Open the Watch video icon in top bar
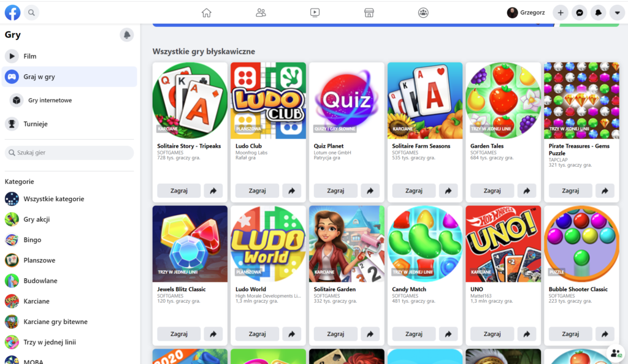The image size is (628, 364). pyautogui.click(x=315, y=13)
